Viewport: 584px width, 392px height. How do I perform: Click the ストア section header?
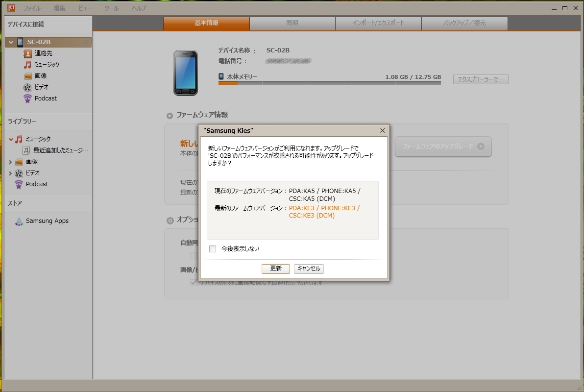tap(15, 203)
